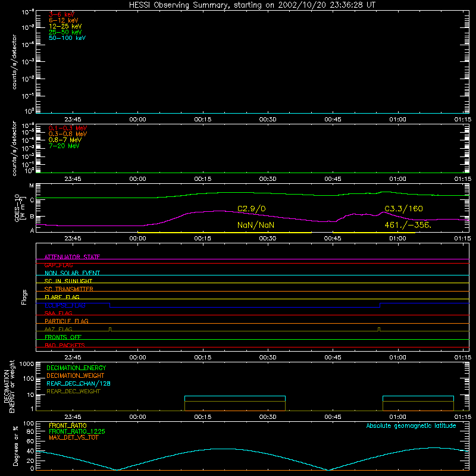Image resolution: width=476 pixels, height=476 pixels.
Task: Select the SAA_FLAG label
Action: [58, 313]
